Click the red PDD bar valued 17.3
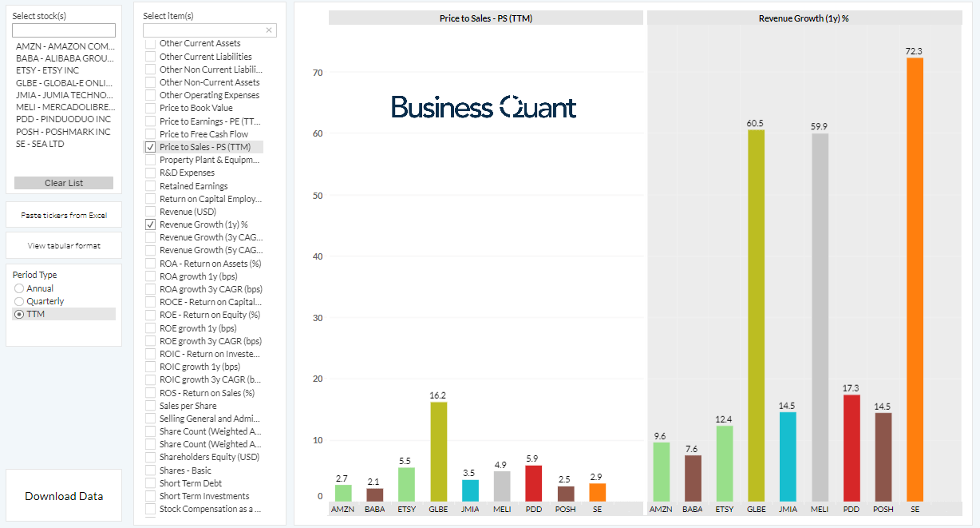 pyautogui.click(x=852, y=448)
